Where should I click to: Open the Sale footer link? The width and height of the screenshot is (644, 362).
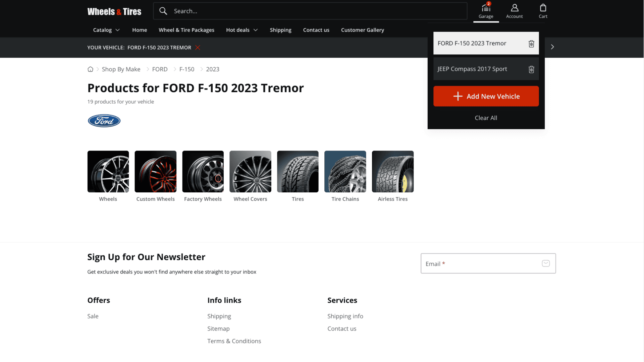(93, 316)
